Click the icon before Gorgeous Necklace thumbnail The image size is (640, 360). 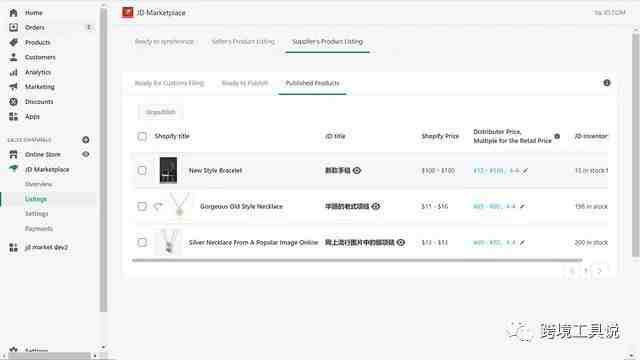pos(158,207)
